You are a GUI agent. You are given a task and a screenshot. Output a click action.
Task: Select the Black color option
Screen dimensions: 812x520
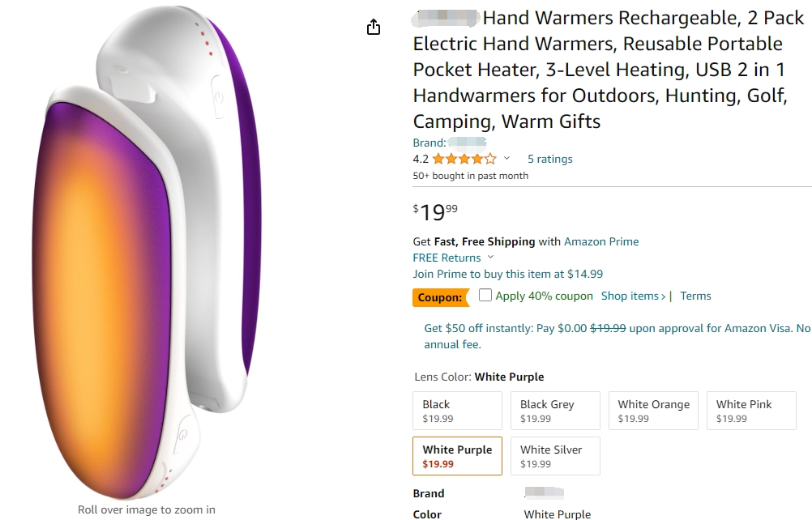(457, 411)
